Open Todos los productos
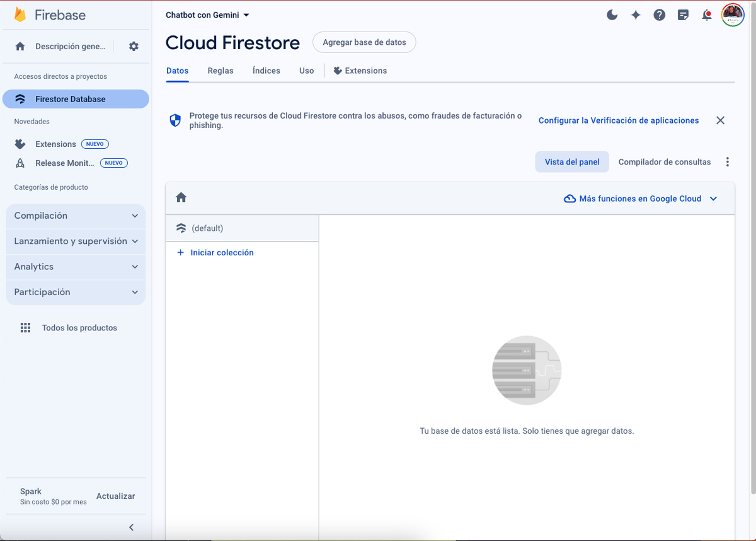756x541 pixels. [x=69, y=328]
